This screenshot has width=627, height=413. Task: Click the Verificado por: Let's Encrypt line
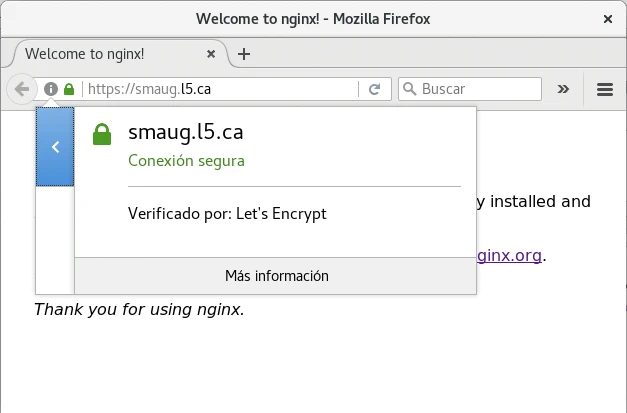[x=227, y=213]
